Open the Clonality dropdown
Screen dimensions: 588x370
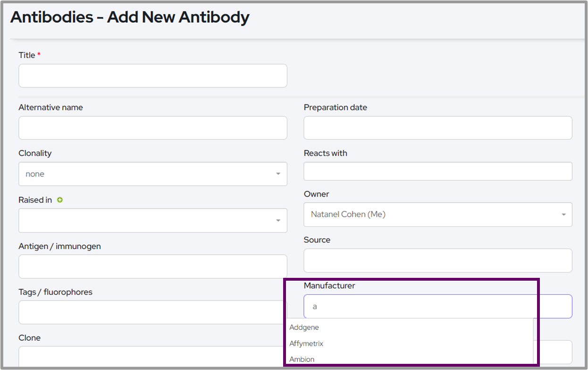152,174
